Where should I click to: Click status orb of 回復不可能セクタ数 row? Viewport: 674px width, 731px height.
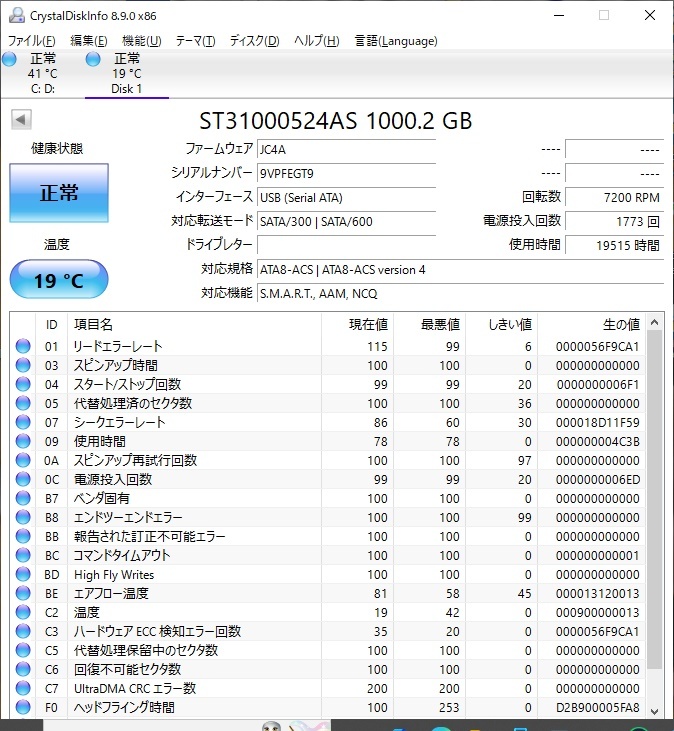click(x=23, y=669)
